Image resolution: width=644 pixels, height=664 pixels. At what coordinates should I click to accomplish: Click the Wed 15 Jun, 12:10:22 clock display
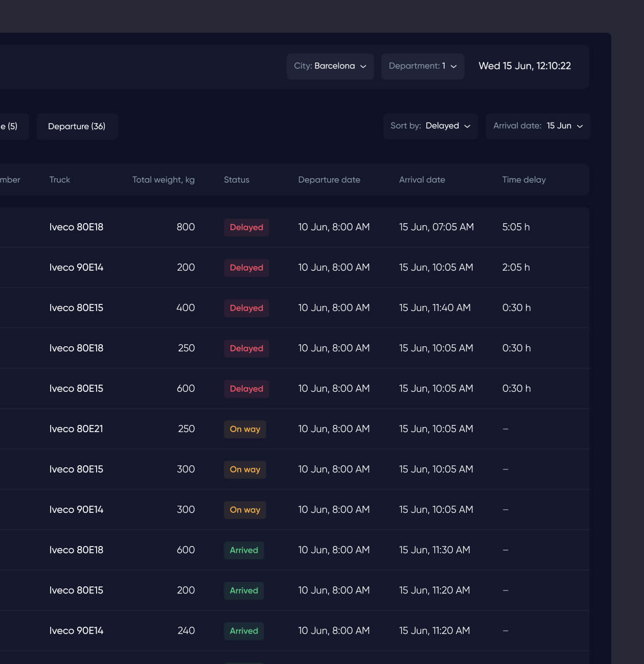click(x=524, y=66)
